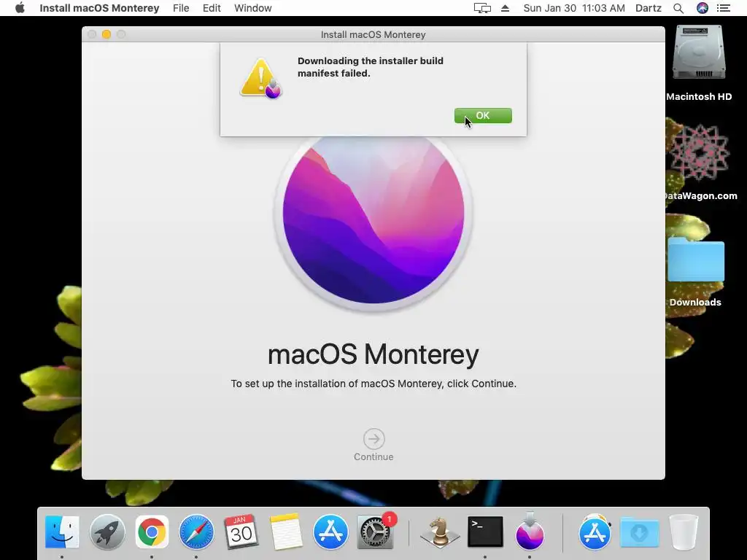Open Finder from the Dock

[x=62, y=532]
